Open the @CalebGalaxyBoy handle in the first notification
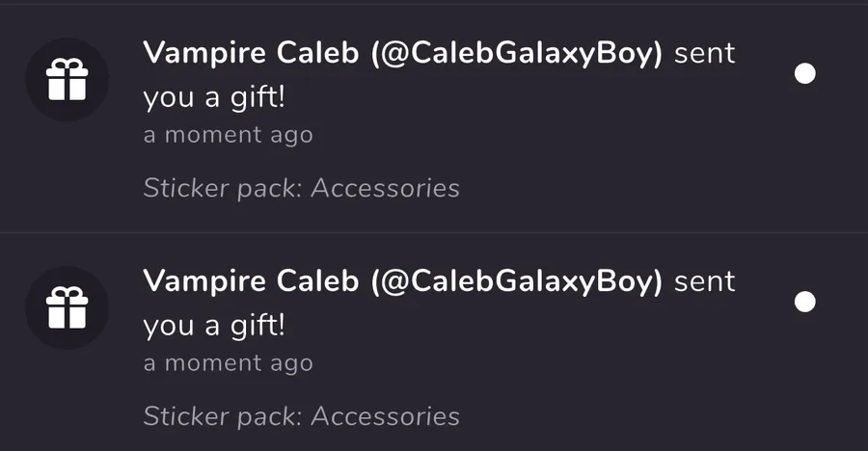Screen dimensions: 868x451 517,54
